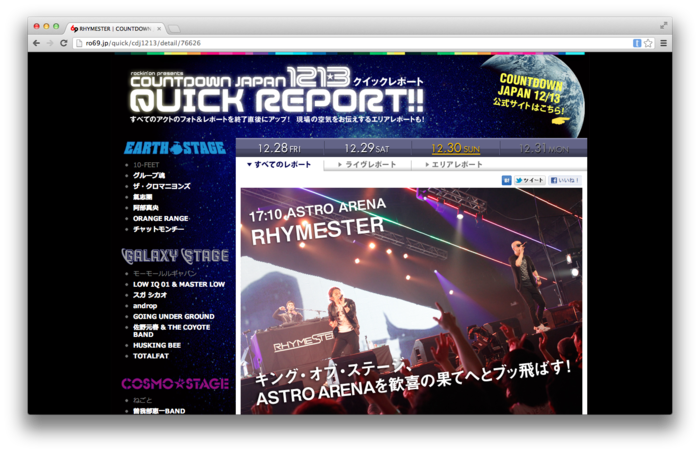
Task: Open the 阿部真央 report link
Action: 146,208
